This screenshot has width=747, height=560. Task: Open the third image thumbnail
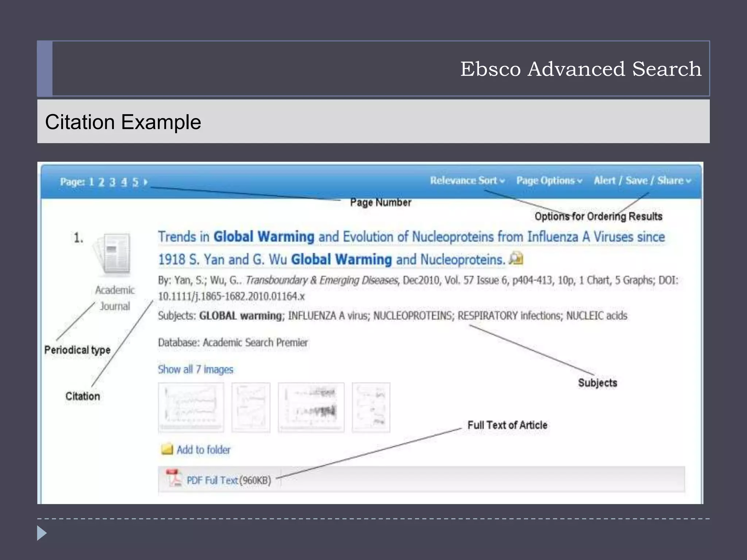(x=311, y=407)
